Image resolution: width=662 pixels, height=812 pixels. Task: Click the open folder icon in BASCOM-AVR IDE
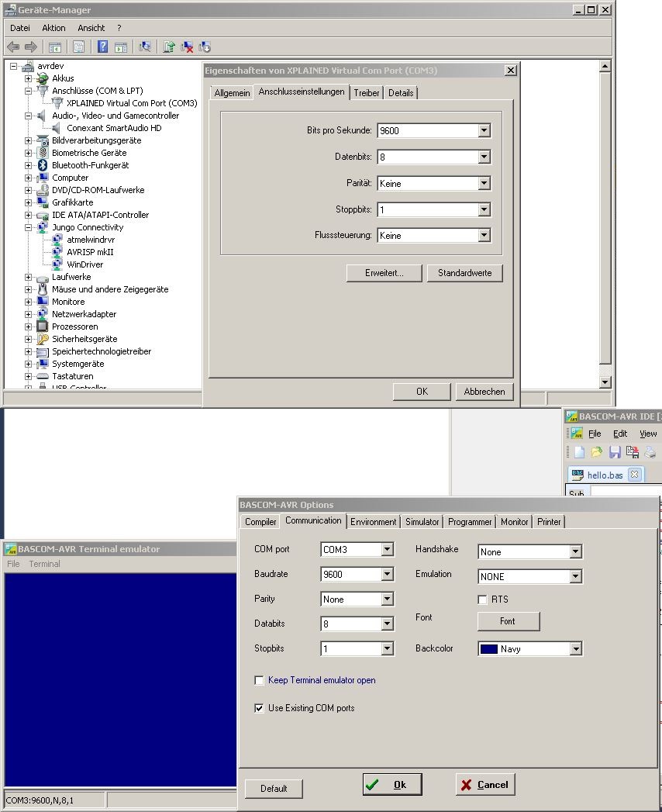pos(597,452)
